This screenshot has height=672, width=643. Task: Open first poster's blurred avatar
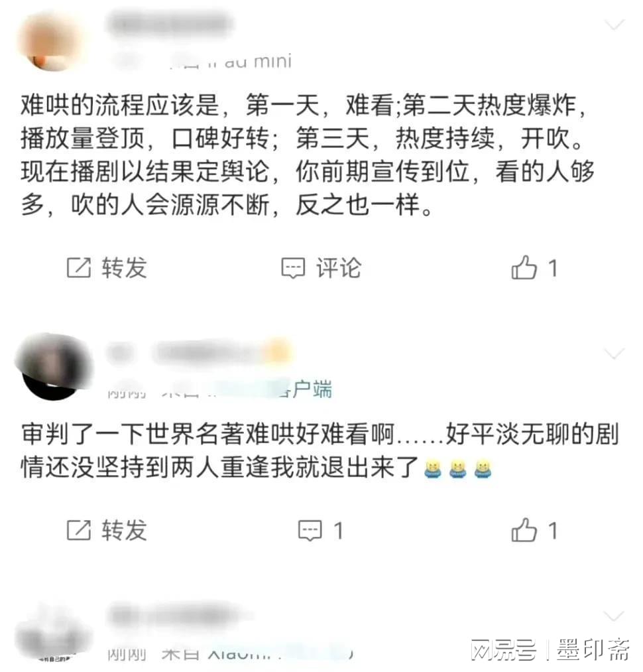click(50, 40)
